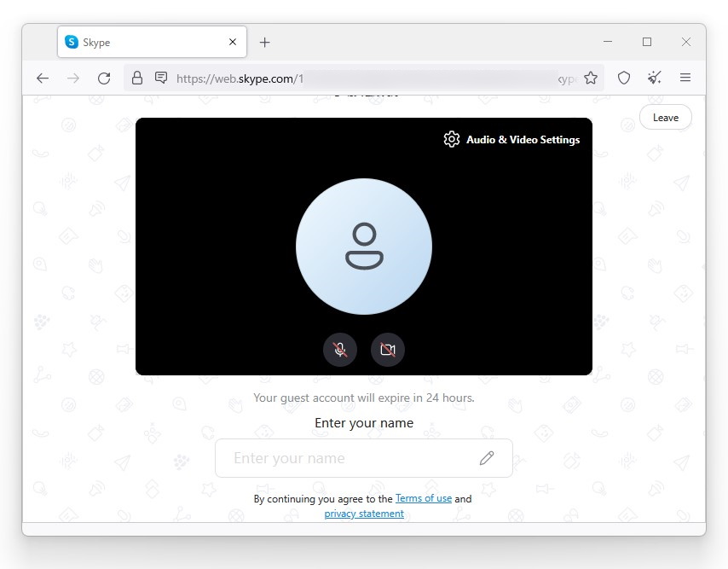Open a new browser tab

pyautogui.click(x=264, y=42)
